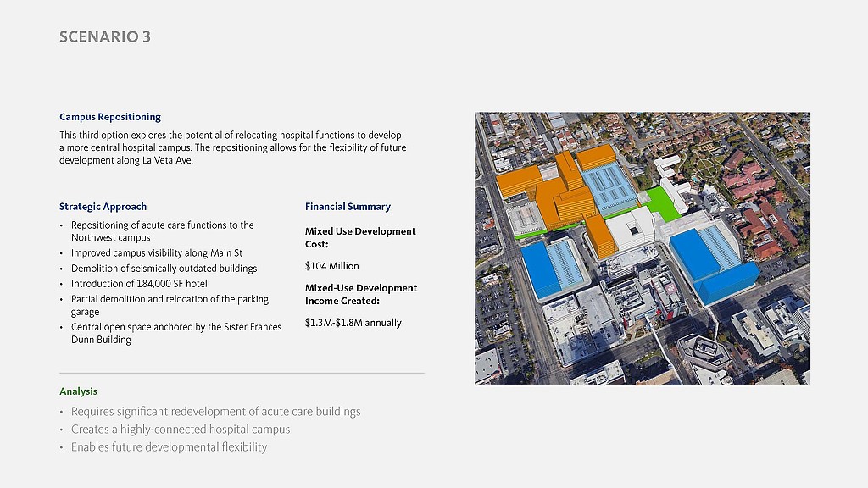Click the paragraph describing the third option
Image resolution: width=868 pixels, height=488 pixels.
(232, 147)
